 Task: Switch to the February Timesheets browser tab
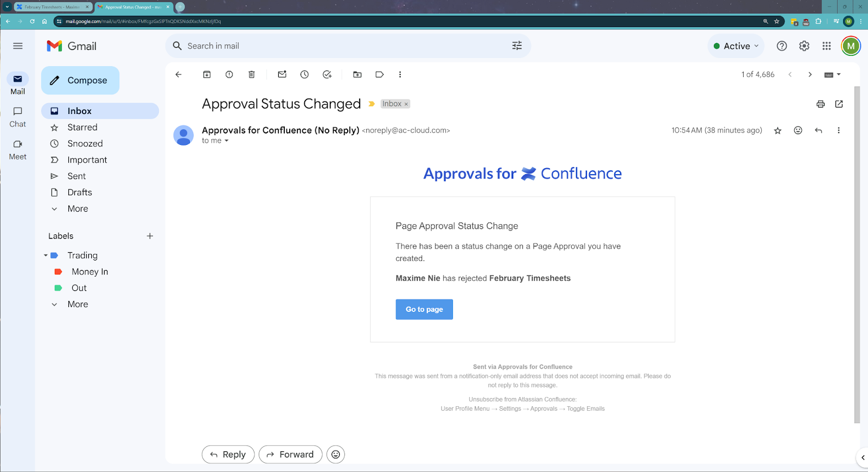(53, 7)
